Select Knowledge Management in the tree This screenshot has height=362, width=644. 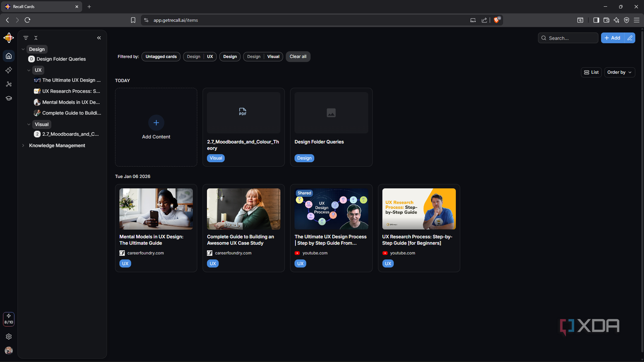point(57,146)
